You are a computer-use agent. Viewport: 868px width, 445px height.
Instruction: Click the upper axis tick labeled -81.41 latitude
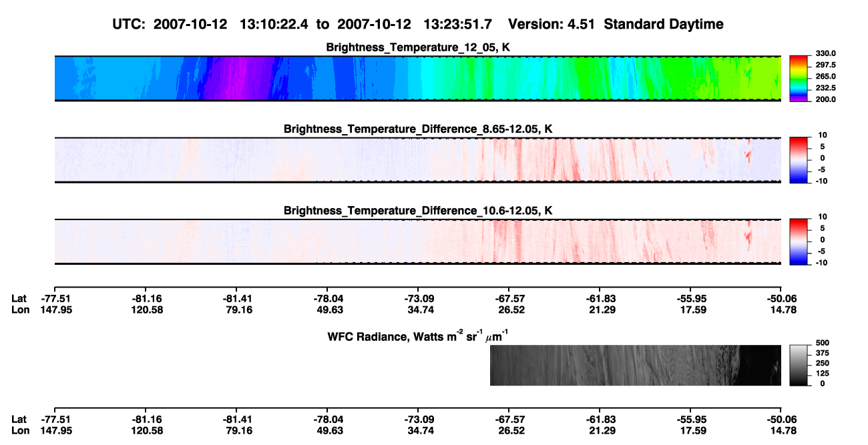pos(238,298)
